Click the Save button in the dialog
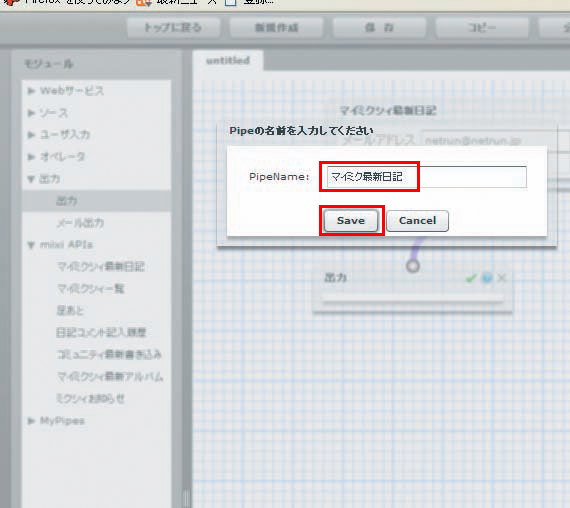The height and width of the screenshot is (508, 570). [x=351, y=220]
